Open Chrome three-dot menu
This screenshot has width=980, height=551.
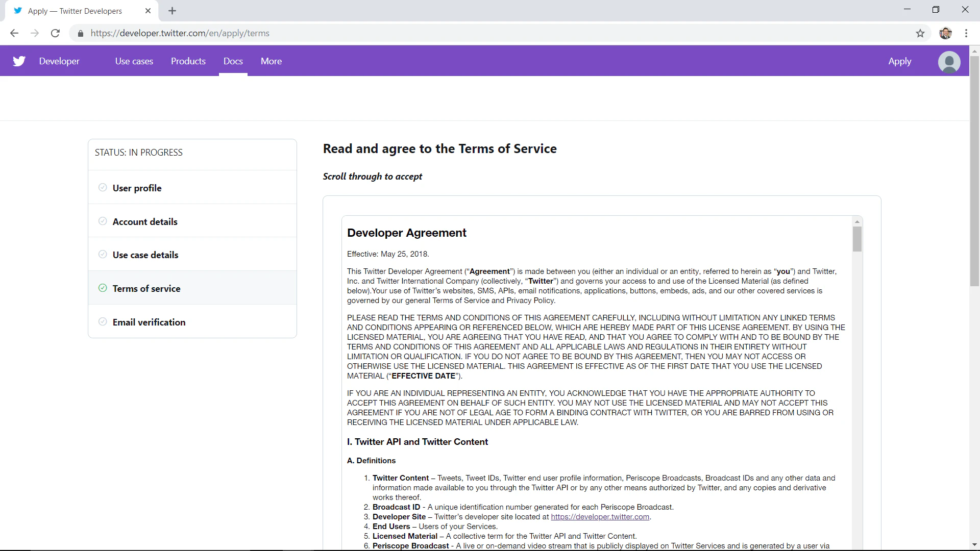click(966, 33)
